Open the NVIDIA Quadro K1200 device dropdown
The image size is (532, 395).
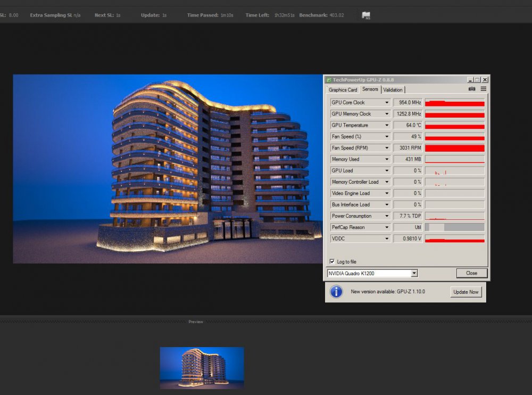[x=414, y=273]
